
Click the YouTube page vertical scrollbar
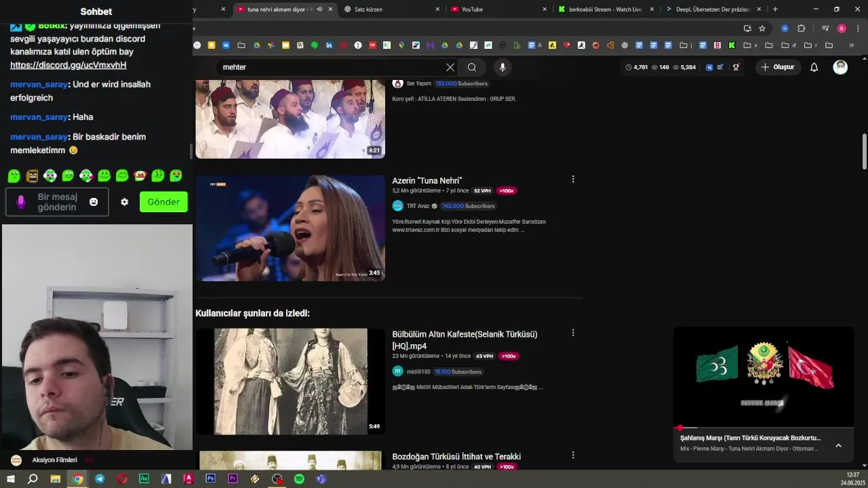pos(865,152)
